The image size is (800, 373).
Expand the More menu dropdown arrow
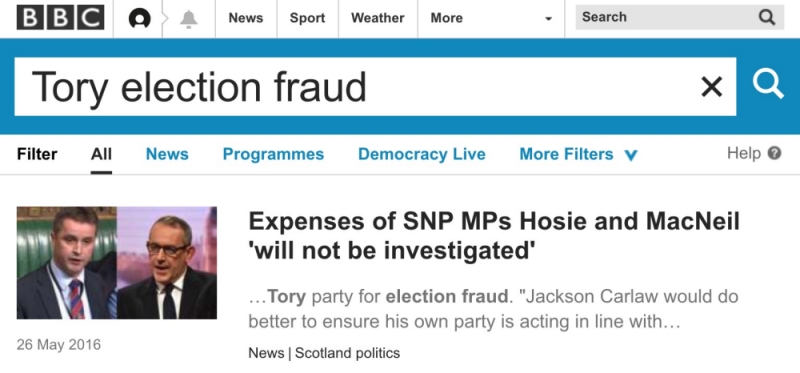[x=548, y=19]
